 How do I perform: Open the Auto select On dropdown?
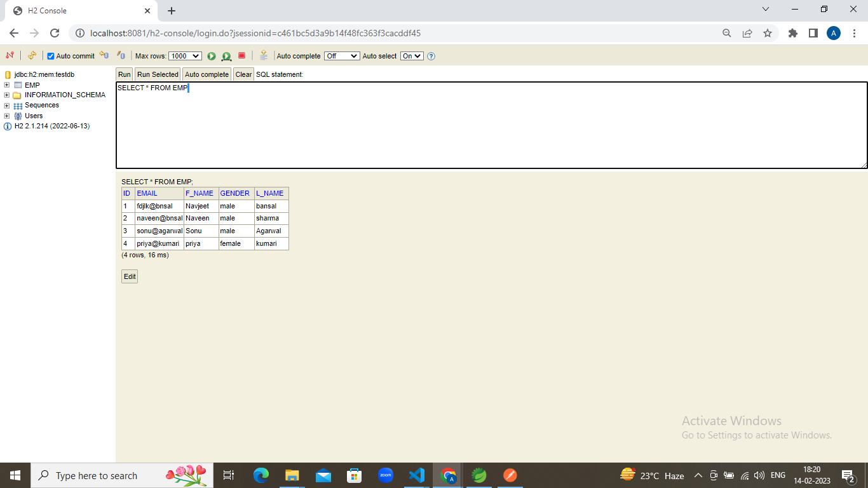tap(412, 56)
